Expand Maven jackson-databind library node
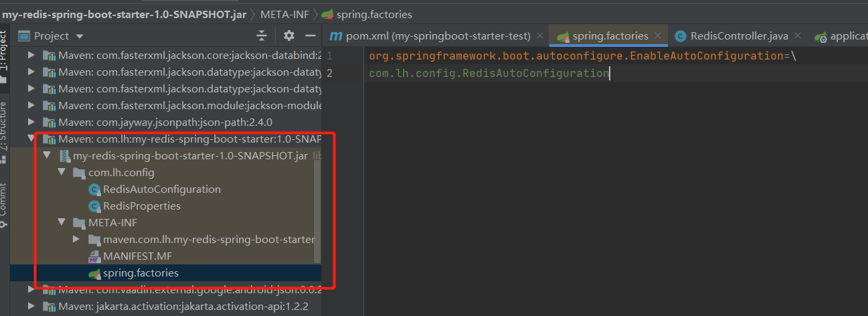Image resolution: width=868 pixels, height=316 pixels. (x=31, y=55)
